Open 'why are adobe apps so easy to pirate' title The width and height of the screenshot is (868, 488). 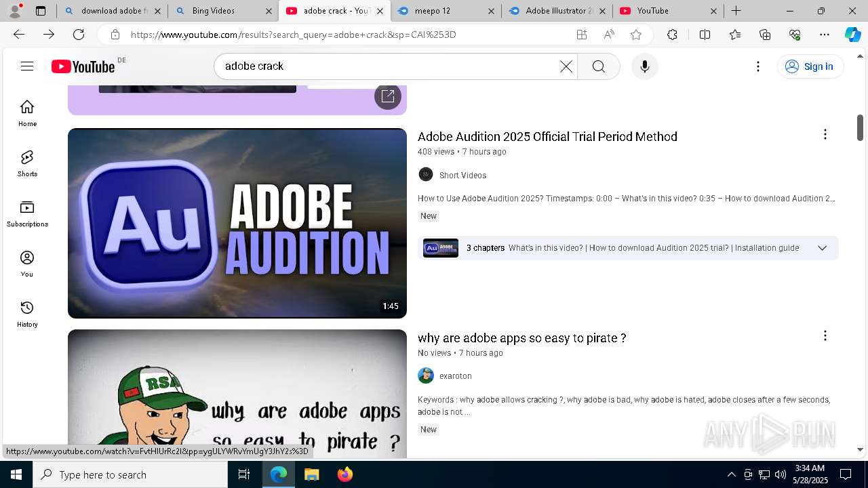coord(521,338)
